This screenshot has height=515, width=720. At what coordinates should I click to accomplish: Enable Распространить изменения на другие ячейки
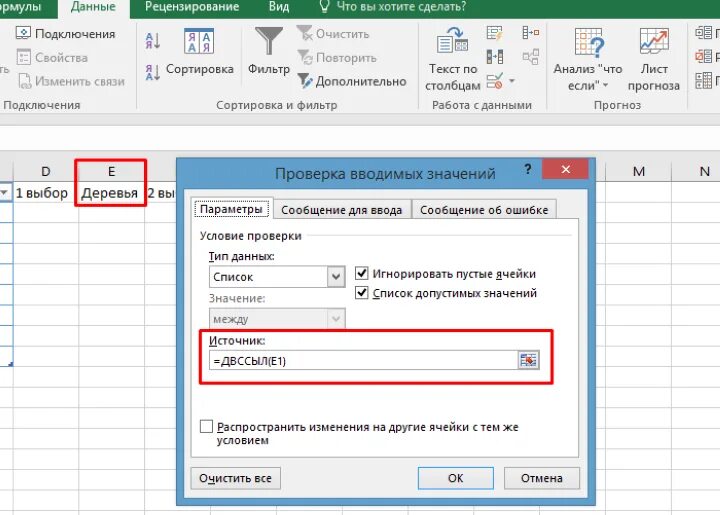pos(207,426)
